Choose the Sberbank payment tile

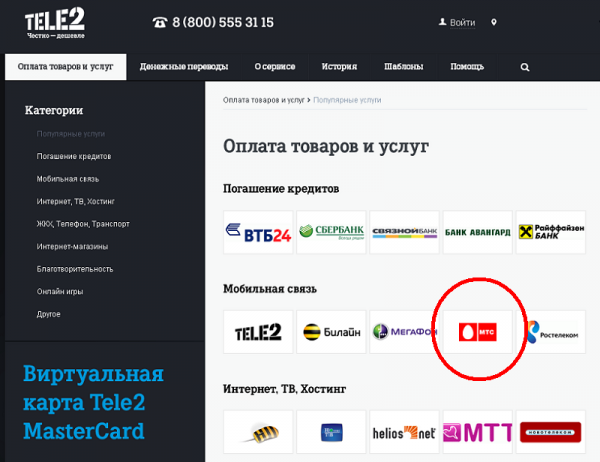pyautogui.click(x=331, y=232)
